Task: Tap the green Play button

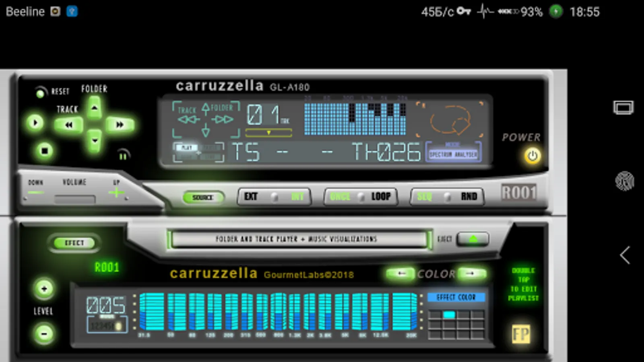Action: point(35,123)
